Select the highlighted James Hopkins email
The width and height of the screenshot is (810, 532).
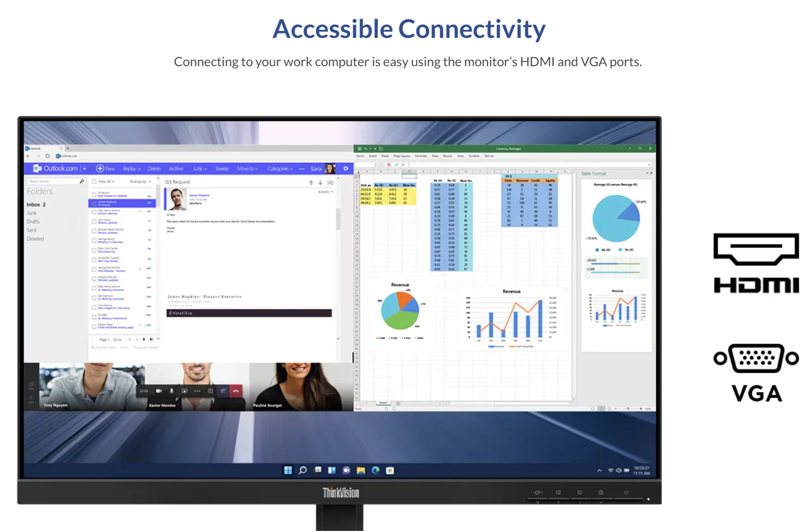coord(122,203)
